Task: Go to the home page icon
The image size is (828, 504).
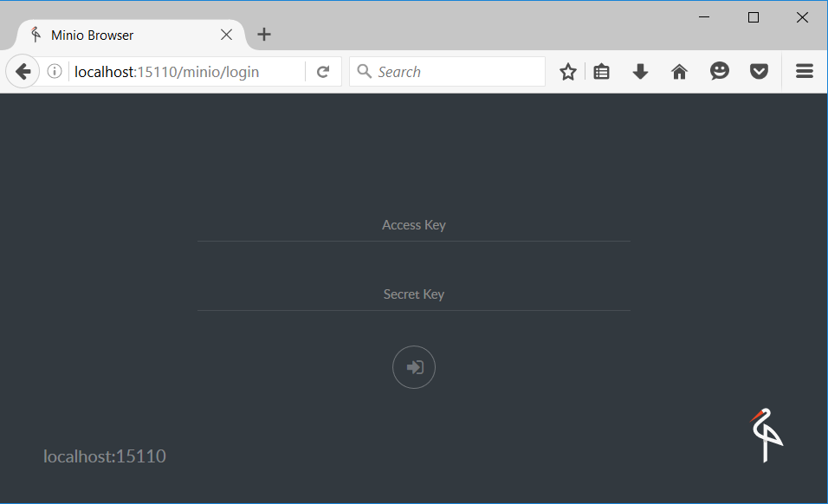Action: [680, 71]
